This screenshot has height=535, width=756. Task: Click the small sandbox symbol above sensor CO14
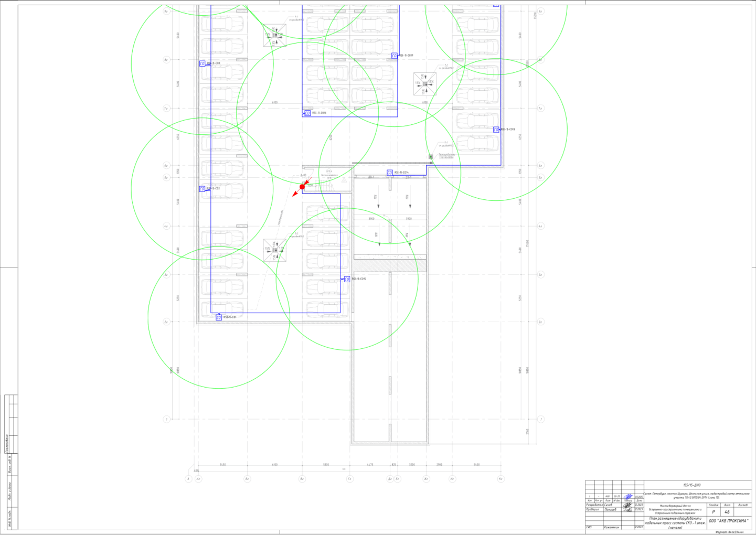pyautogui.click(x=431, y=156)
